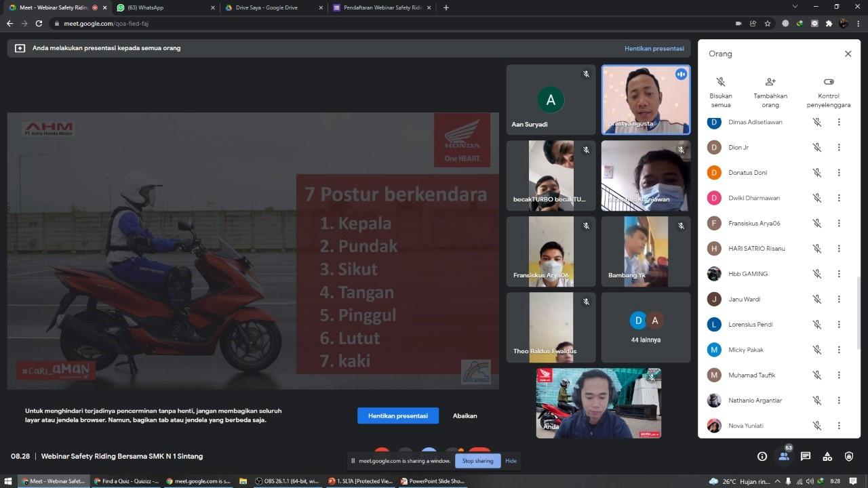This screenshot has width=868, height=488.
Task: Click the blue Hentikan presentasi button
Action: (397, 415)
